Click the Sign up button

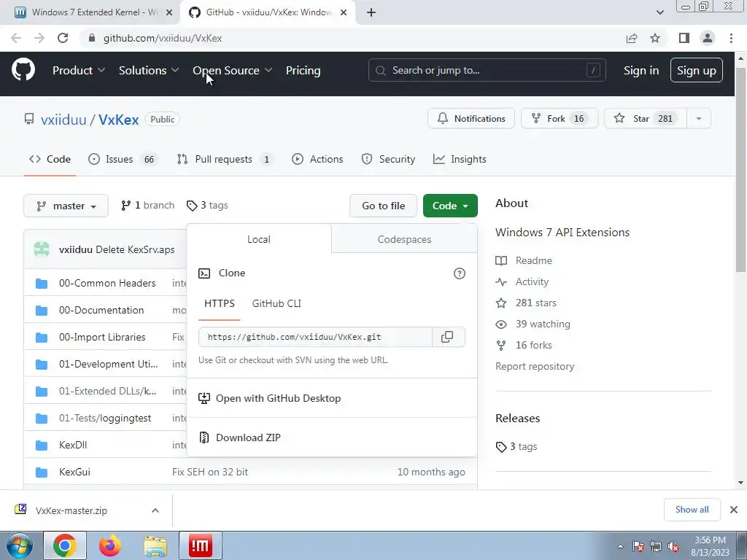pyautogui.click(x=697, y=70)
